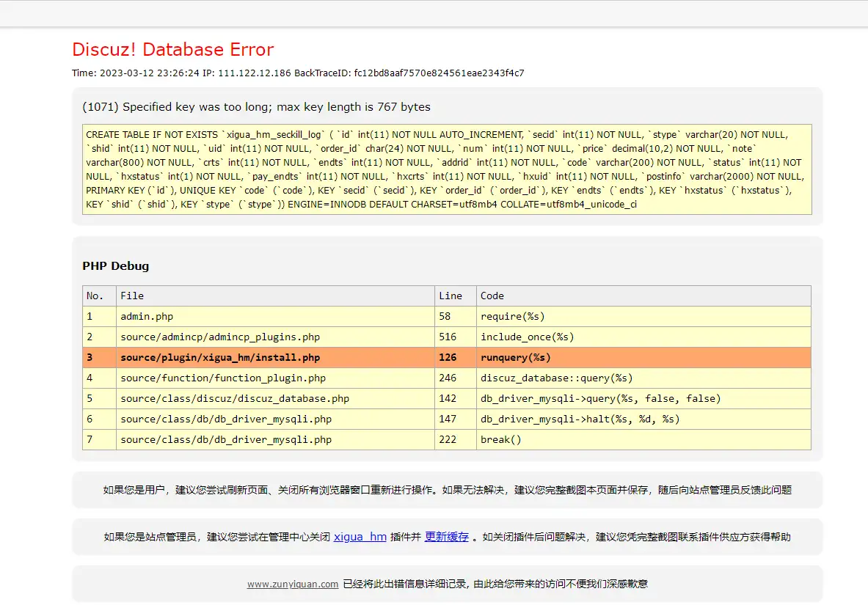Screen dimensions: 868x605
Task: Click the Discuz! Database Error heading
Action: [173, 49]
